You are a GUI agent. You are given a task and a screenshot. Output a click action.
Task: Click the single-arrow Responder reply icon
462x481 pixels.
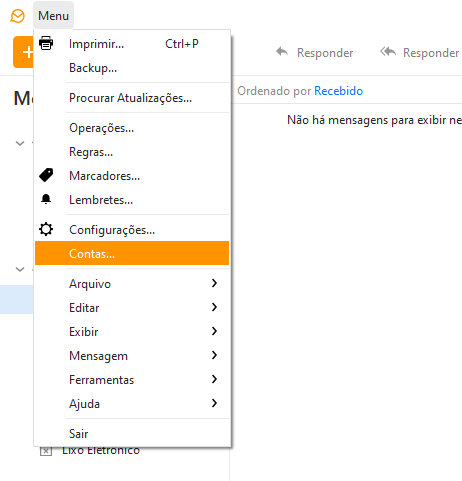pos(282,52)
